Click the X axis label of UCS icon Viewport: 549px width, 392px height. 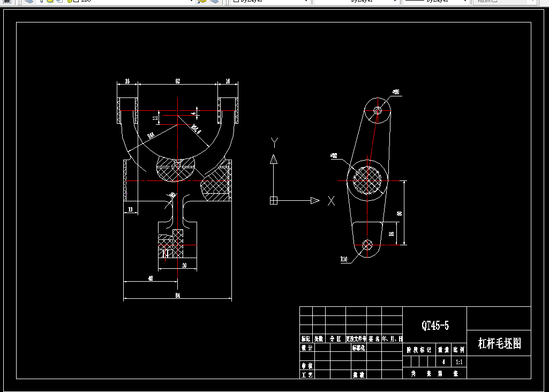[x=331, y=201]
